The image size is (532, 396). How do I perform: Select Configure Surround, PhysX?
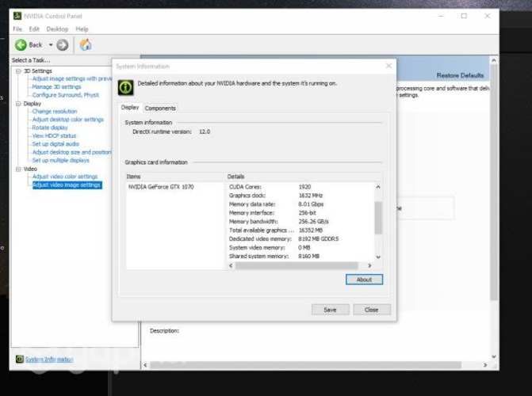(x=66, y=95)
